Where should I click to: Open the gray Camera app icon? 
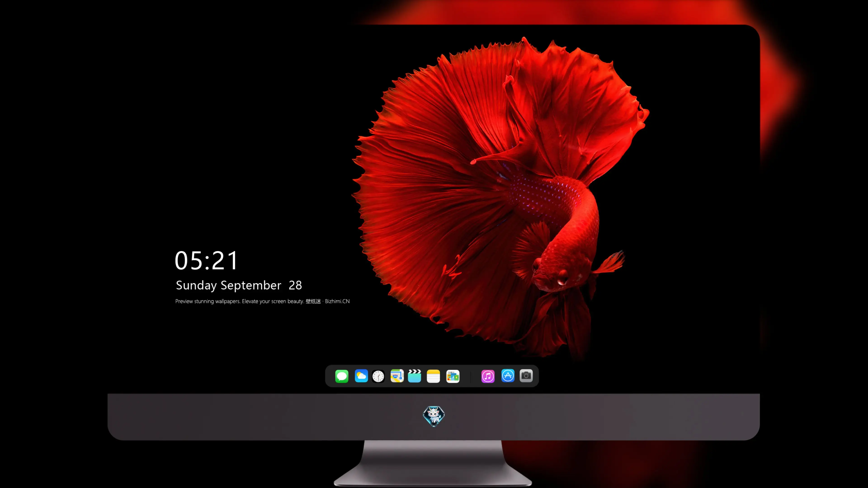(x=526, y=375)
